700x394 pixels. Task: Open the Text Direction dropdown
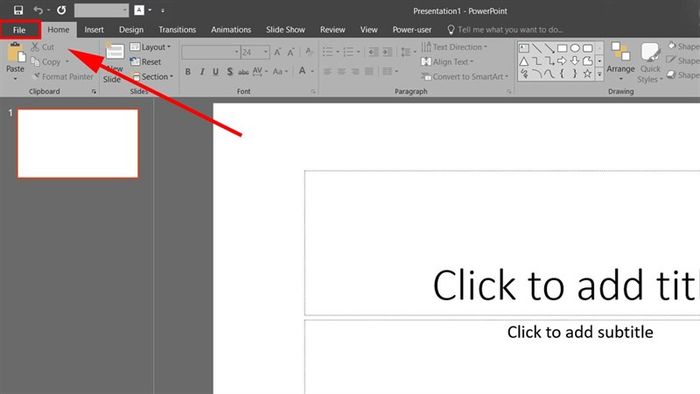454,47
